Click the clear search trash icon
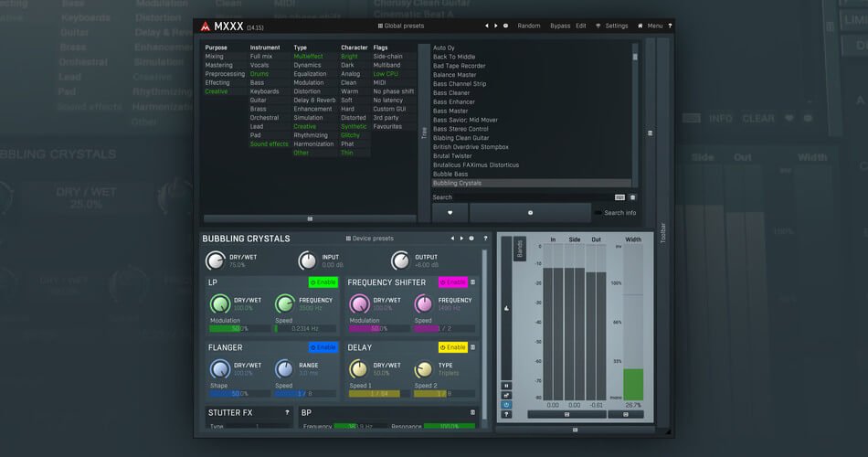This screenshot has height=457, width=868. click(632, 197)
